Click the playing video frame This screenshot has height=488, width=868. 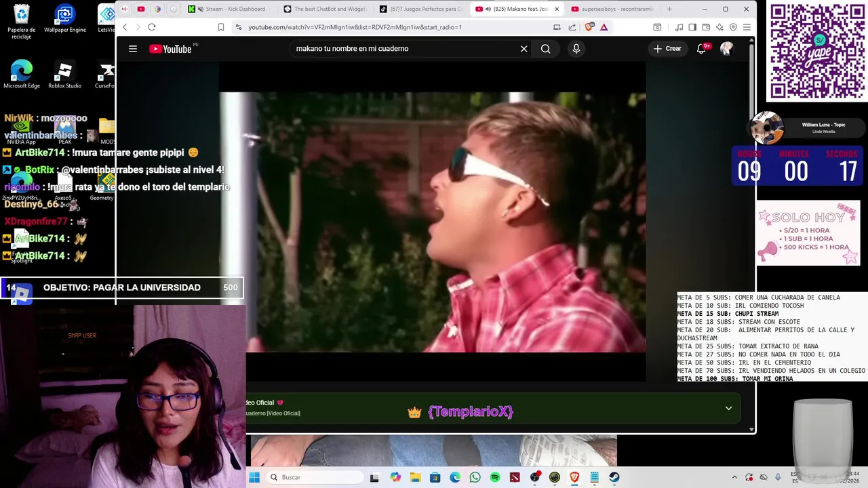click(x=433, y=222)
